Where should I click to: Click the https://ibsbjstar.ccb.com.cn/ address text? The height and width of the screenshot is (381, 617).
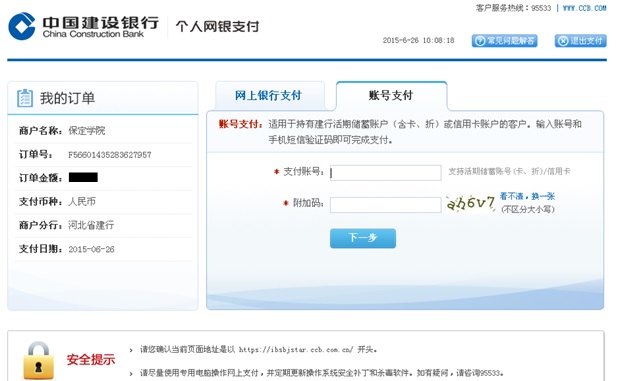(x=296, y=350)
